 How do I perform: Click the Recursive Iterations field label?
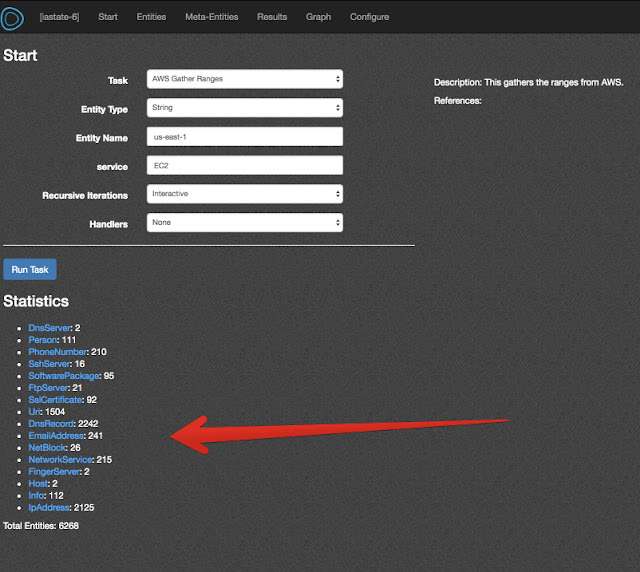pyautogui.click(x=85, y=196)
